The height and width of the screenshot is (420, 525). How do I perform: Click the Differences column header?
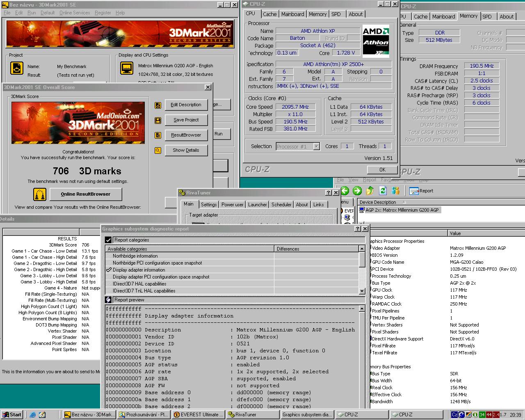[x=316, y=249]
